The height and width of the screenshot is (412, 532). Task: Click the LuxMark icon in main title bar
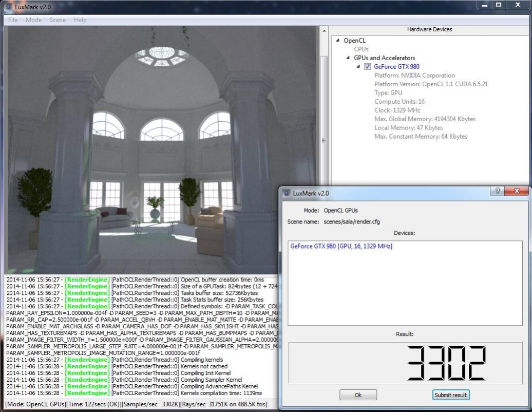9,7
